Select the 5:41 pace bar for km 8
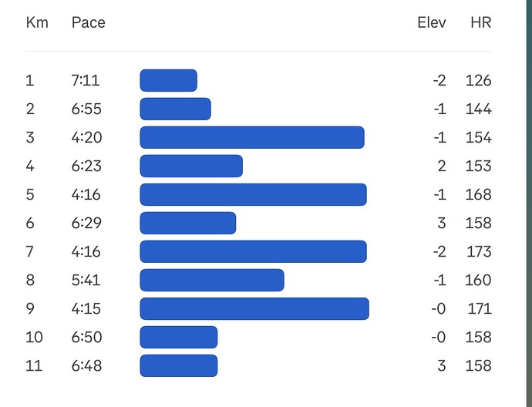 point(211,280)
